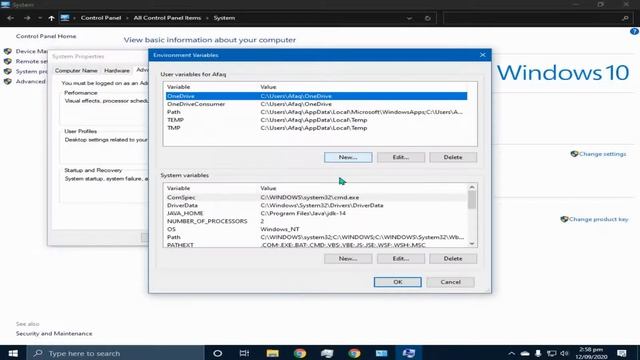Image resolution: width=640 pixels, height=360 pixels.
Task: Show hidden tray icons chevron
Action: coord(511,353)
